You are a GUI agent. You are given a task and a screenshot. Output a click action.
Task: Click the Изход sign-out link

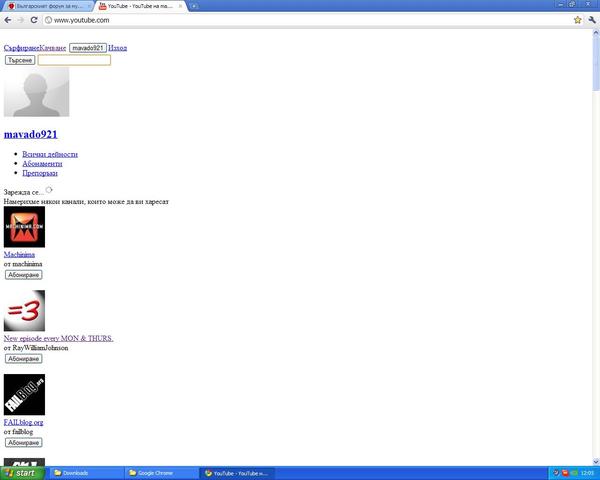click(117, 48)
